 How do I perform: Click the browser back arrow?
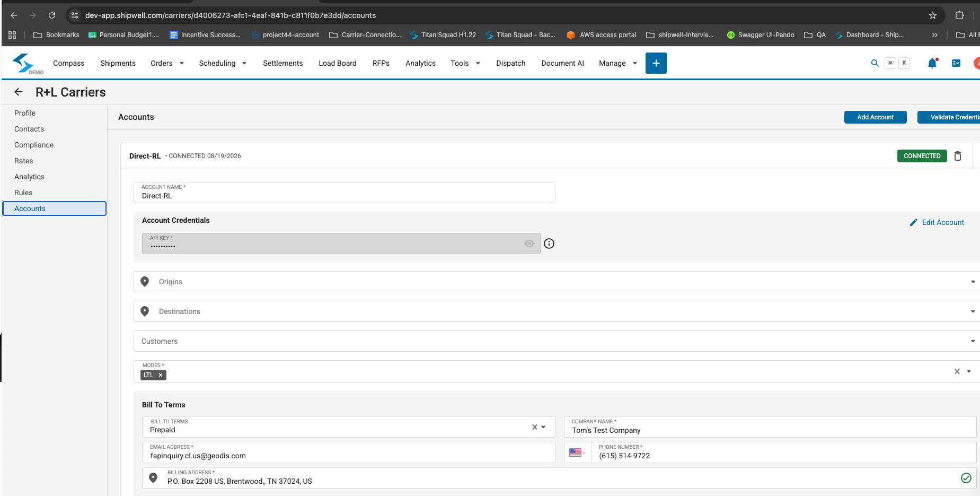pyautogui.click(x=14, y=15)
